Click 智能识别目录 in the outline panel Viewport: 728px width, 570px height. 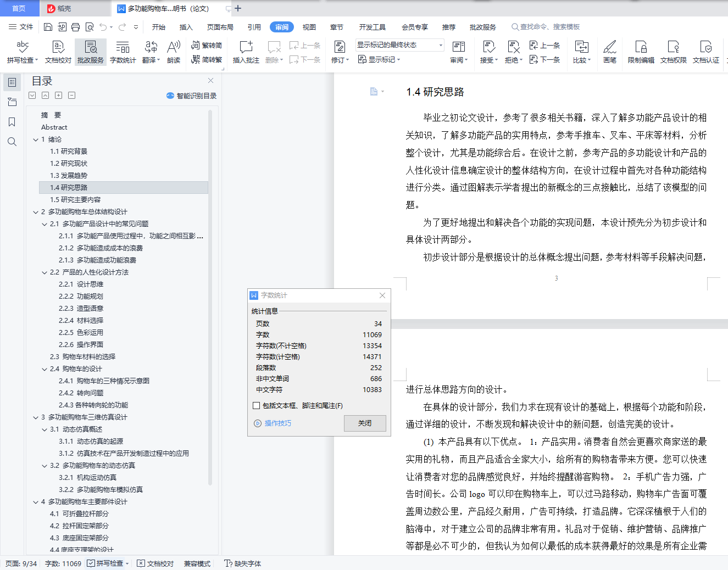pos(192,96)
